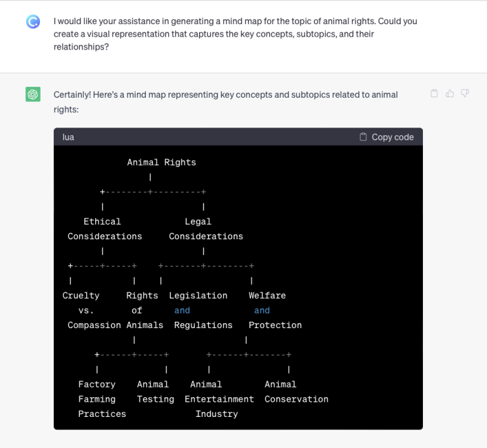Click the Ethical Considerations node text
The image size is (487, 448).
click(104, 229)
